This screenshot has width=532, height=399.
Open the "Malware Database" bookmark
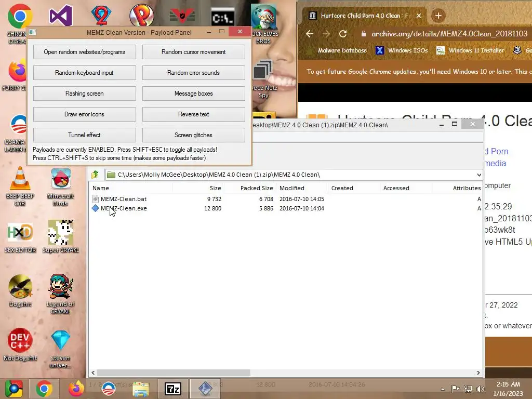336,50
